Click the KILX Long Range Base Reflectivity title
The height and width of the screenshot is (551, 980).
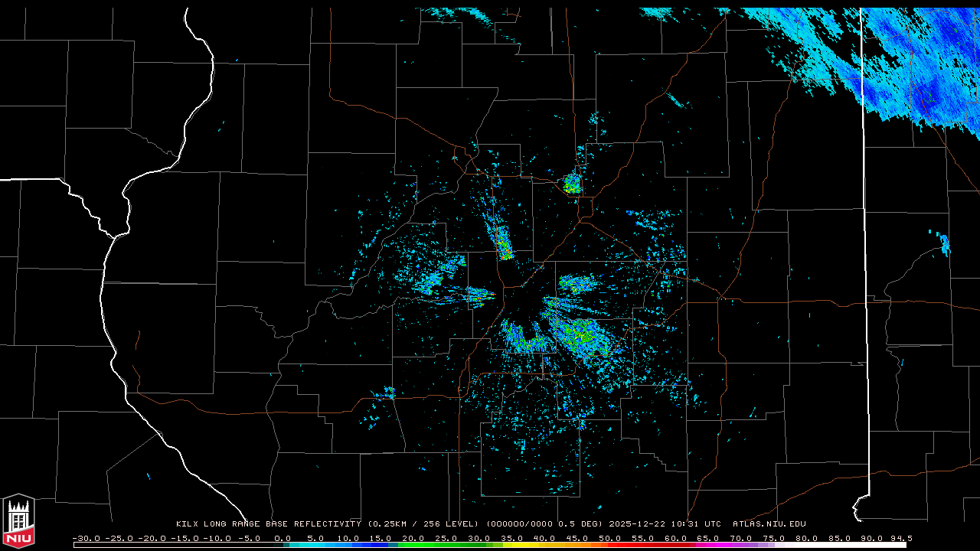coord(268,524)
